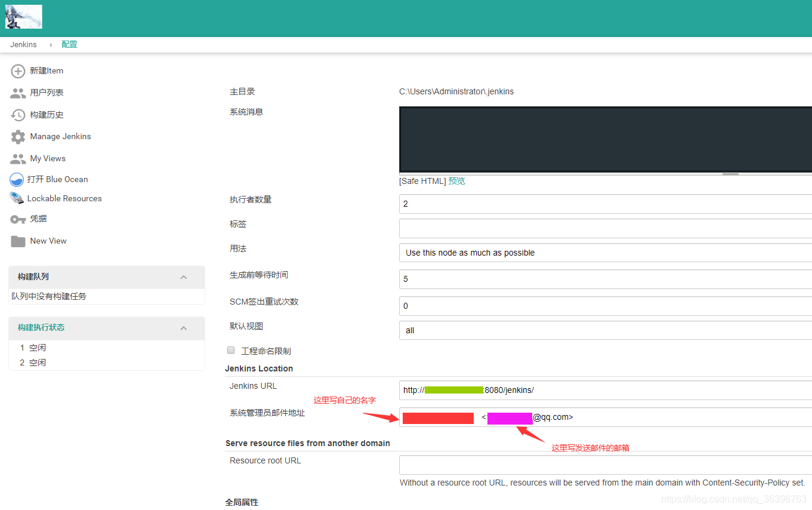The height and width of the screenshot is (510, 812).
Task: Click the home directory path C:\Users\Administrator\.jenkins
Action: (x=456, y=91)
